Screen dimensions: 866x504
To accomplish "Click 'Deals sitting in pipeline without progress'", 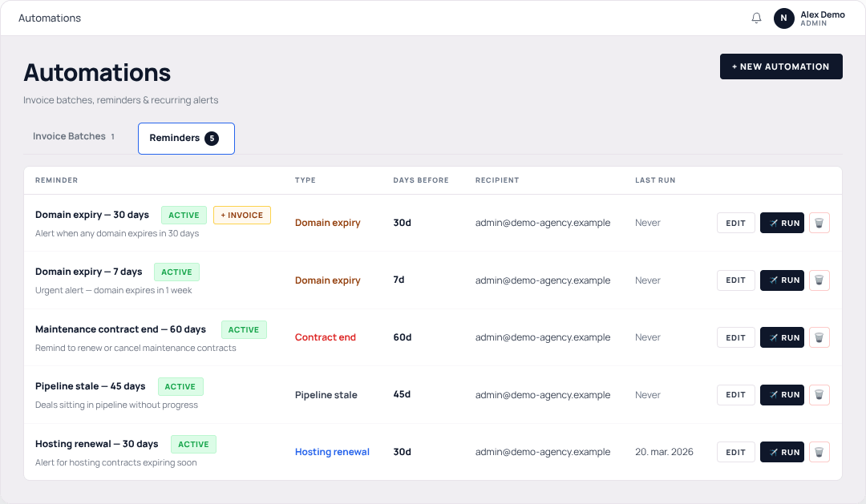I will (x=116, y=405).
